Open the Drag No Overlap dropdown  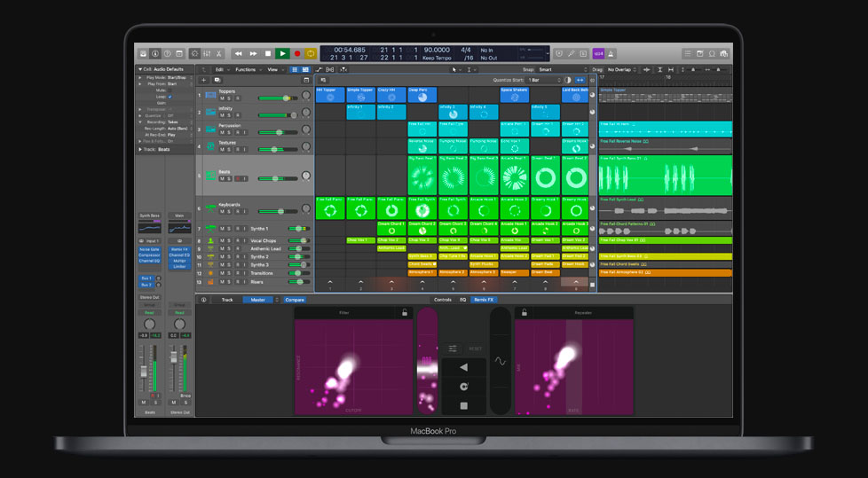pos(622,70)
